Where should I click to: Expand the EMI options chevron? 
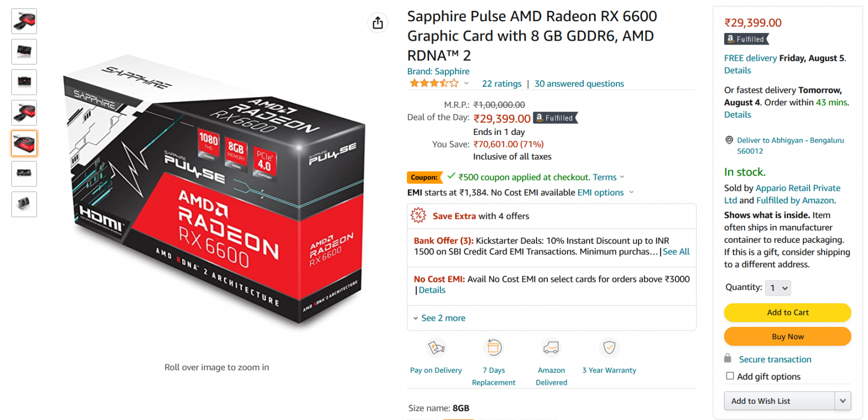pyautogui.click(x=631, y=192)
